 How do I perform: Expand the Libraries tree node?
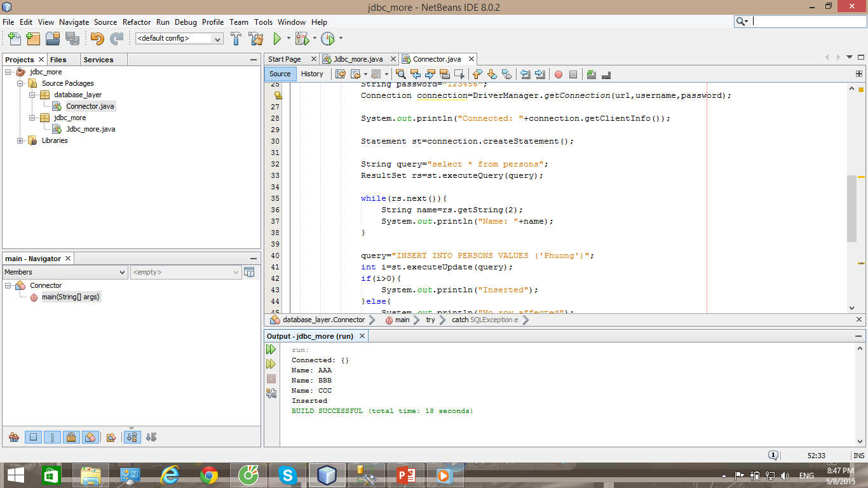point(20,140)
